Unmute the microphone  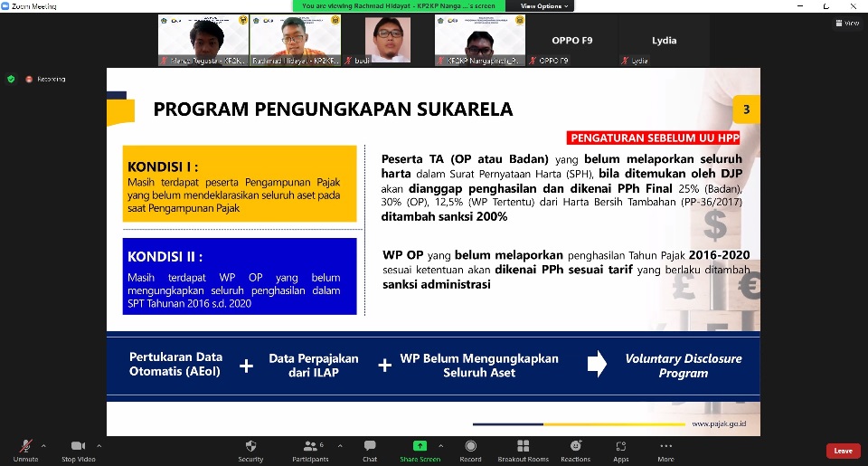pos(25,447)
